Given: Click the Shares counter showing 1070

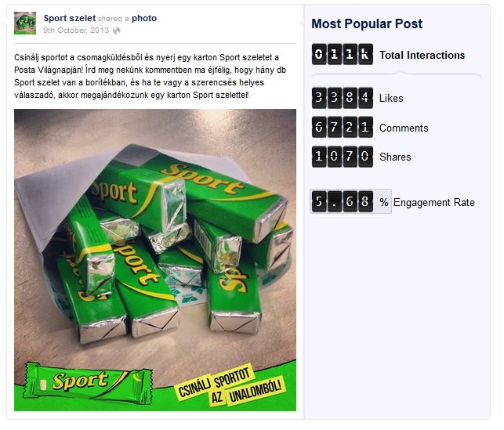Looking at the screenshot, I should tap(342, 157).
